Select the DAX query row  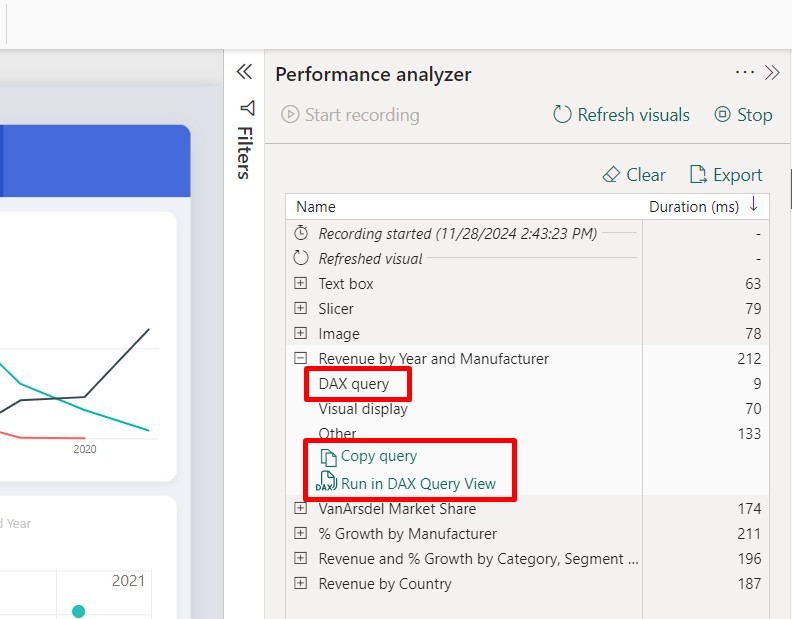354,384
